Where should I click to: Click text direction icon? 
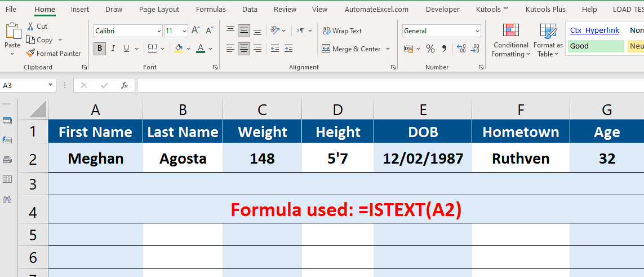click(301, 30)
